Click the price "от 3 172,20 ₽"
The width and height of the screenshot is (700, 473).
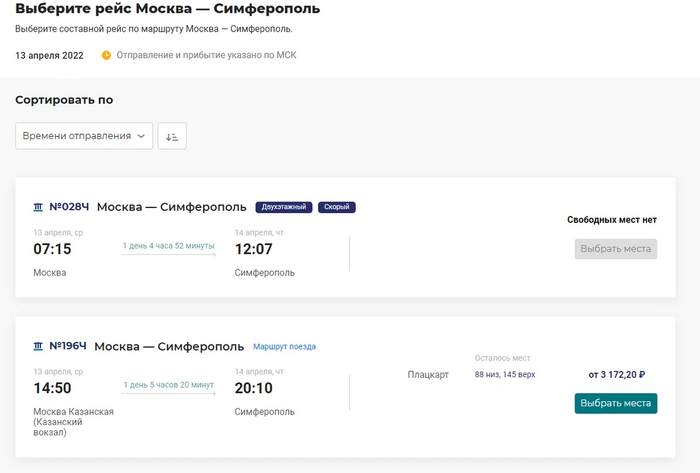617,375
